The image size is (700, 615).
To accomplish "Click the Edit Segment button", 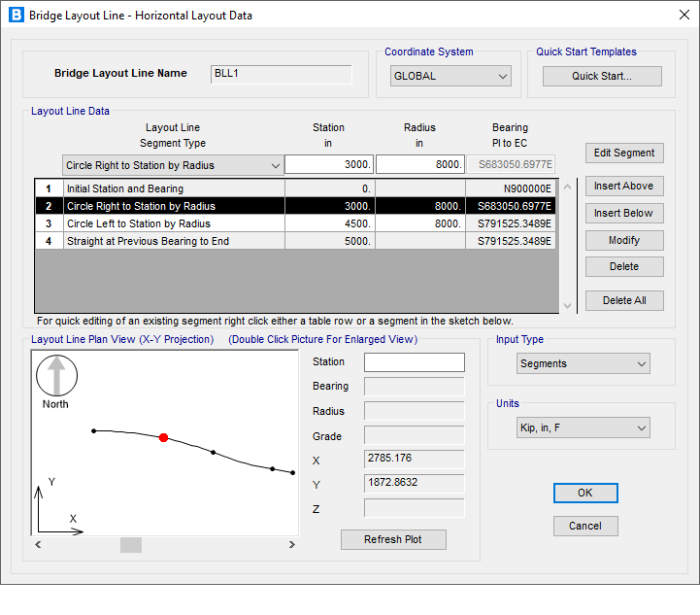I will coord(624,153).
